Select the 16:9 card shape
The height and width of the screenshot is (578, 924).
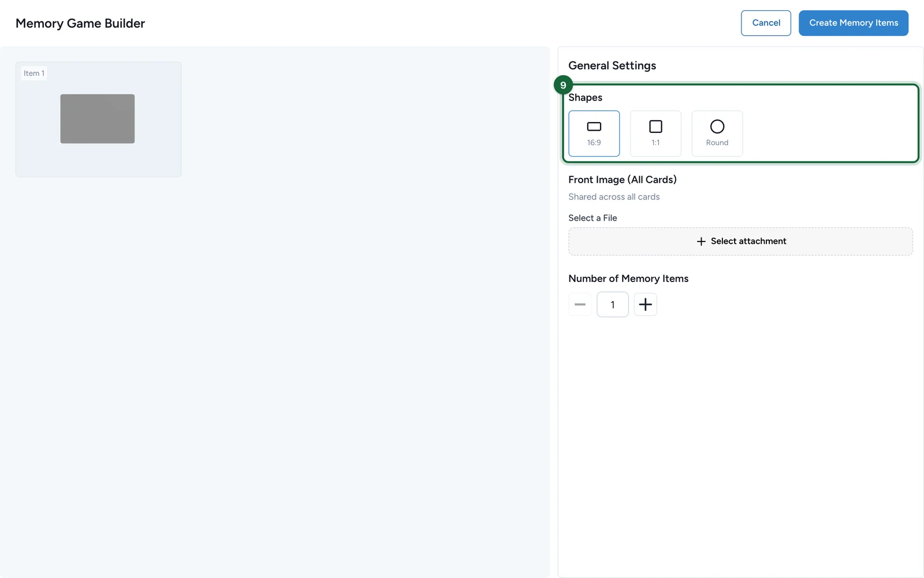tap(594, 134)
